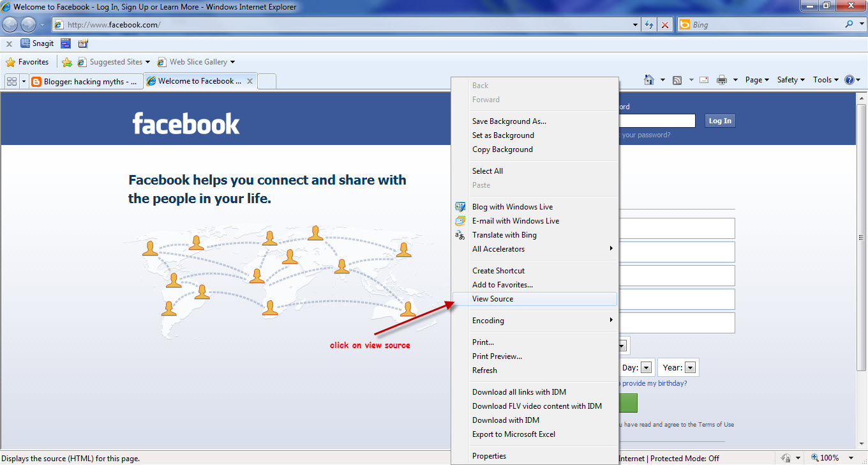Click the Add to Favorites Bar star icon
868x465 pixels.
tap(67, 62)
